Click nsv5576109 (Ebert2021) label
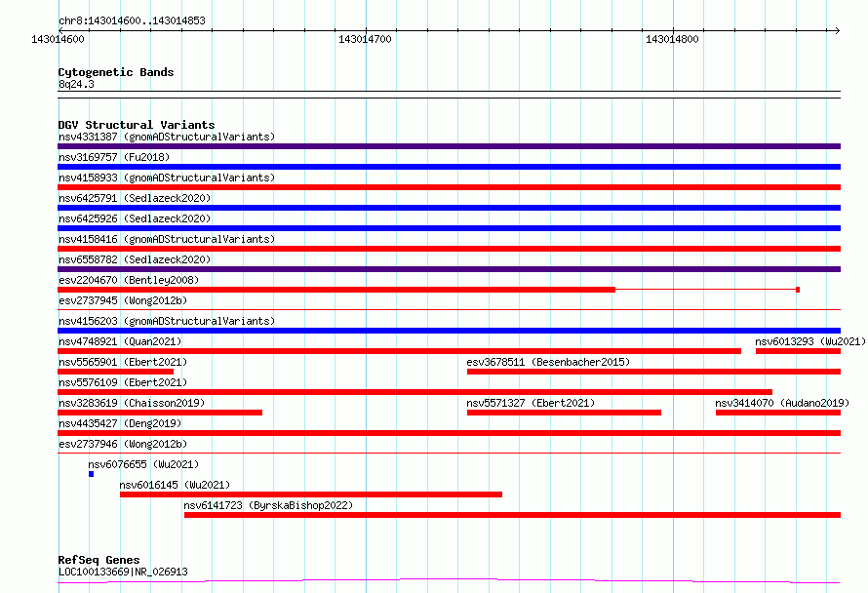 (x=123, y=382)
